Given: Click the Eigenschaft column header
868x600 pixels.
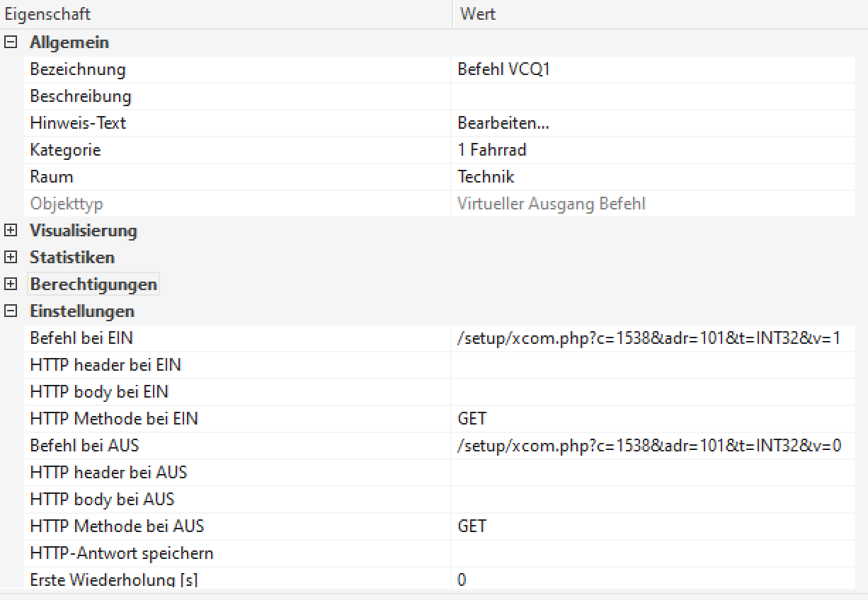Looking at the screenshot, I should pos(227,14).
